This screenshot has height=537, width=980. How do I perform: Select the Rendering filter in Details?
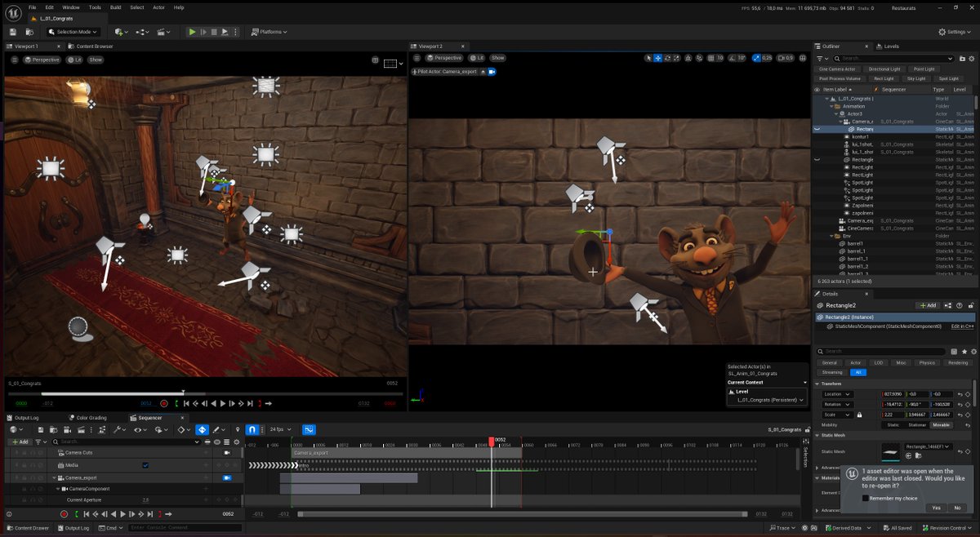[958, 362]
